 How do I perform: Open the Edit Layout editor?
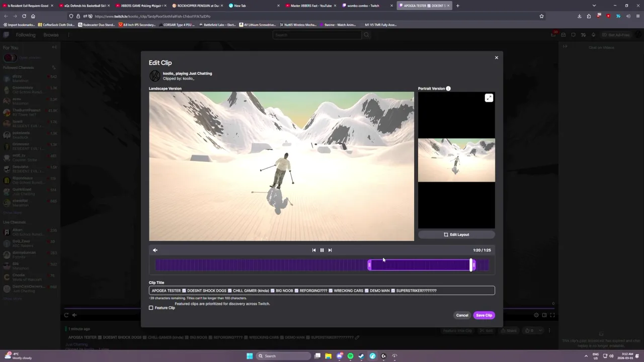tap(456, 234)
